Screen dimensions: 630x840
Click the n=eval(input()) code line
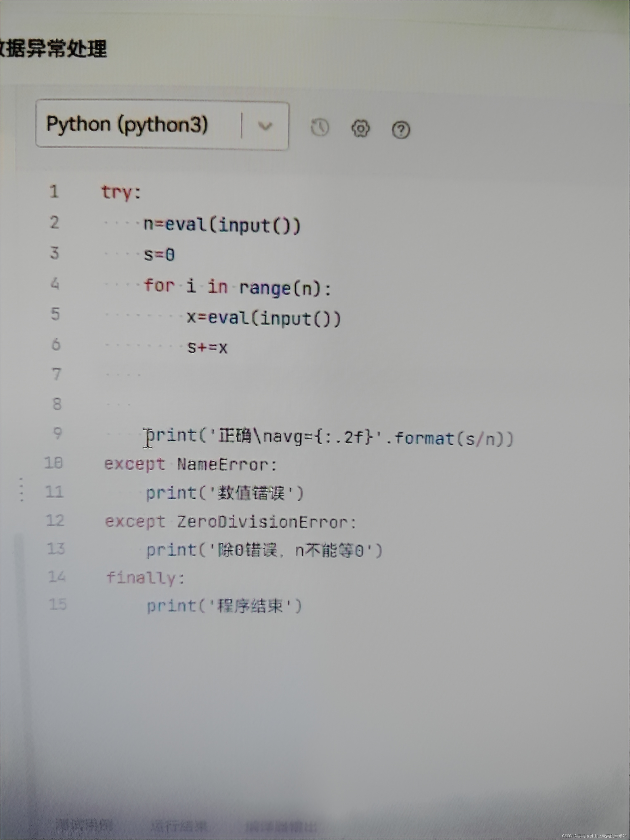tap(222, 225)
